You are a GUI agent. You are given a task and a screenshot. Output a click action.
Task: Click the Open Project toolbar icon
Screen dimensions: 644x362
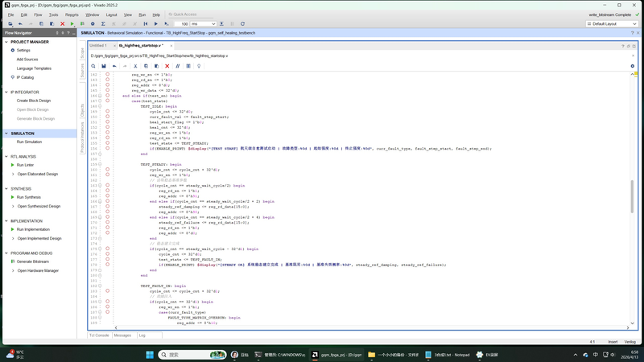(x=10, y=24)
